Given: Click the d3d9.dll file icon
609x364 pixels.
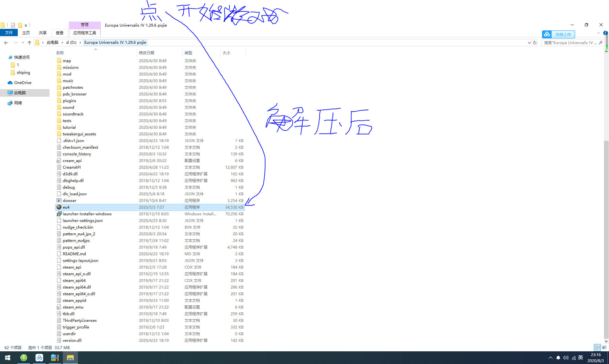Looking at the screenshot, I should click(59, 174).
